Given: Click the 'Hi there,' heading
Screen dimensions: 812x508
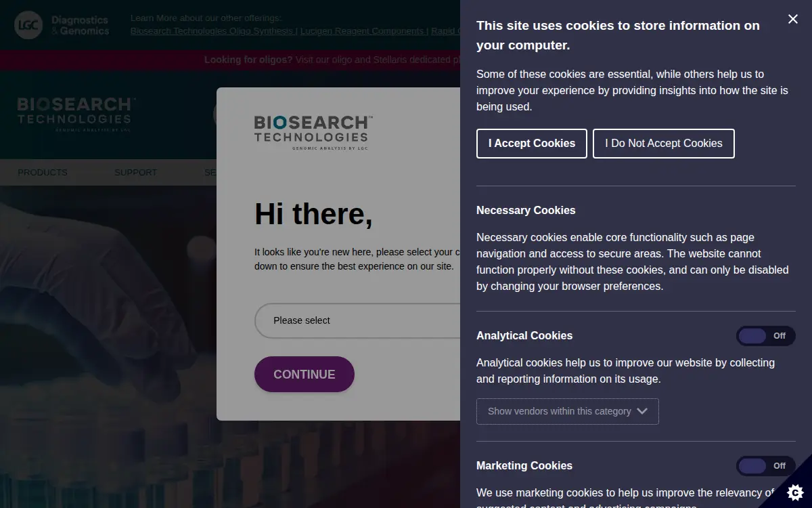Looking at the screenshot, I should coord(313,214).
